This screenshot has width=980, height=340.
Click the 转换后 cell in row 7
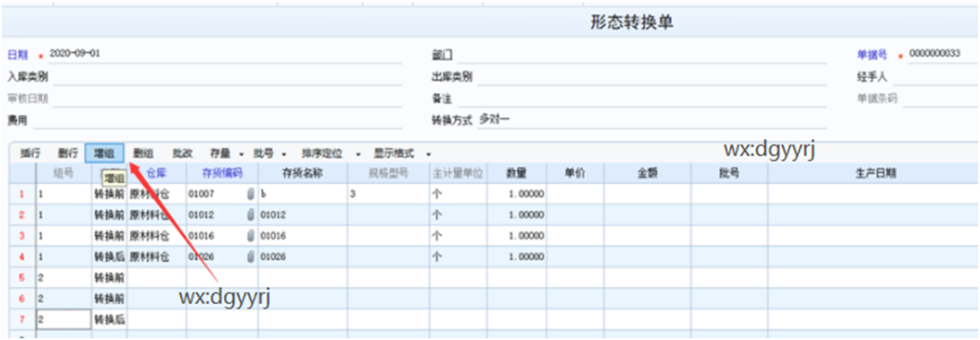tap(109, 319)
